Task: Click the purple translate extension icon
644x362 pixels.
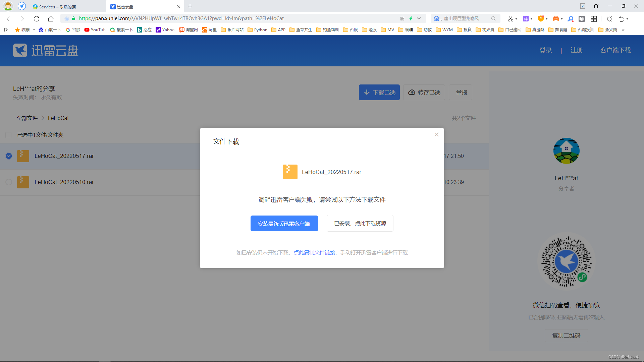Action: click(526, 19)
